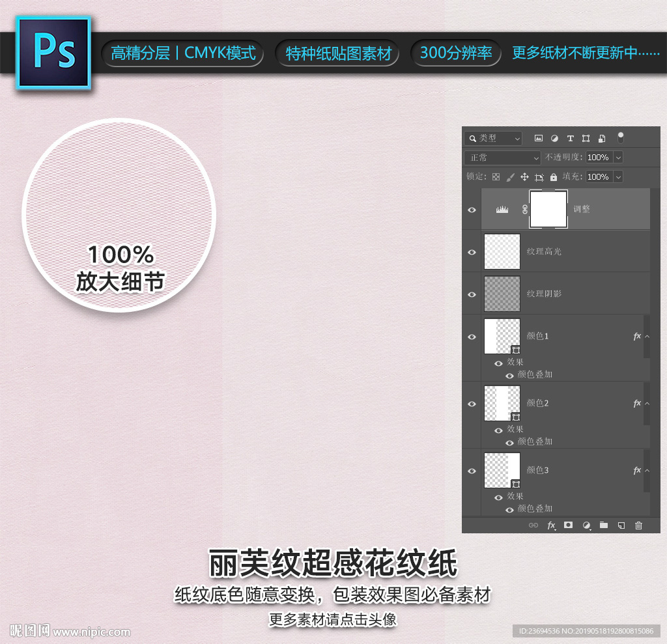Add a layer mask to selected layer

click(x=568, y=525)
